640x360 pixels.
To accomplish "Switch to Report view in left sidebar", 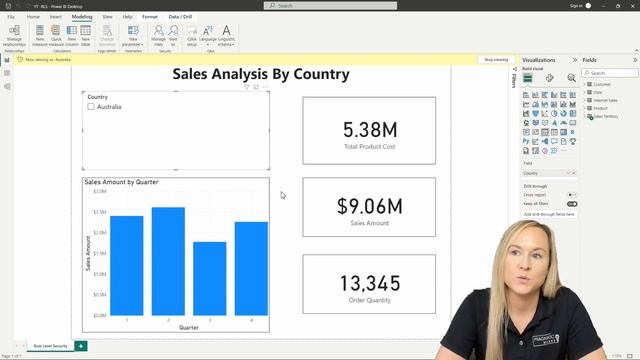I will click(7, 60).
